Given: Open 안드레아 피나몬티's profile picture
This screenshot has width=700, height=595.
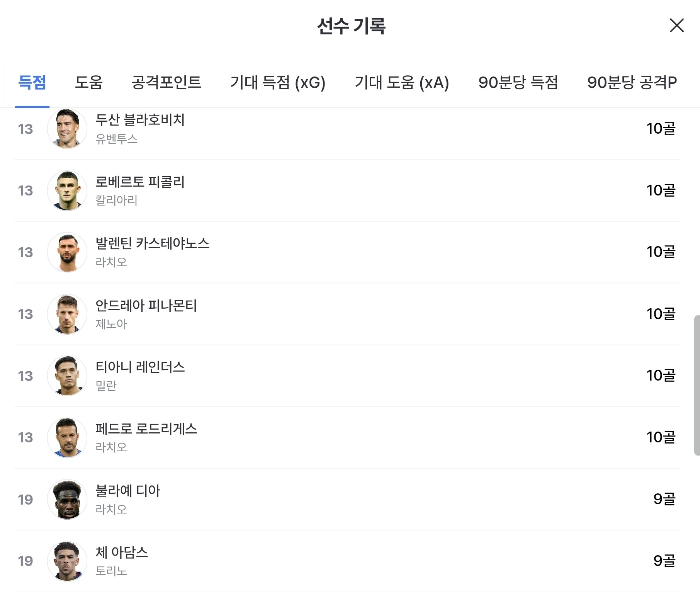Looking at the screenshot, I should pos(67,314).
